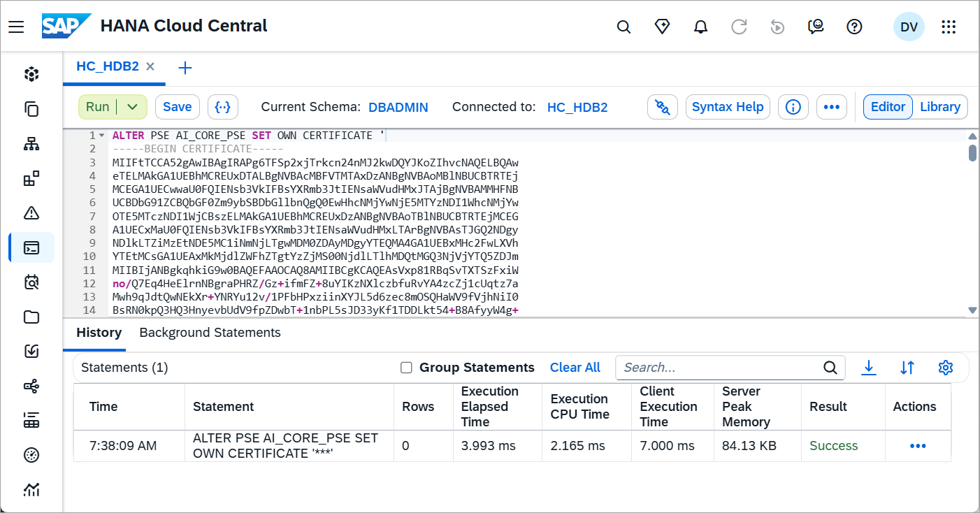Click the Save button
This screenshot has width=980, height=513.
178,107
